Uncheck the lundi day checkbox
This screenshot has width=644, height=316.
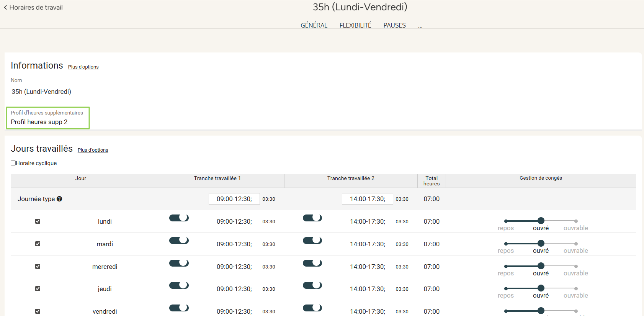point(38,221)
